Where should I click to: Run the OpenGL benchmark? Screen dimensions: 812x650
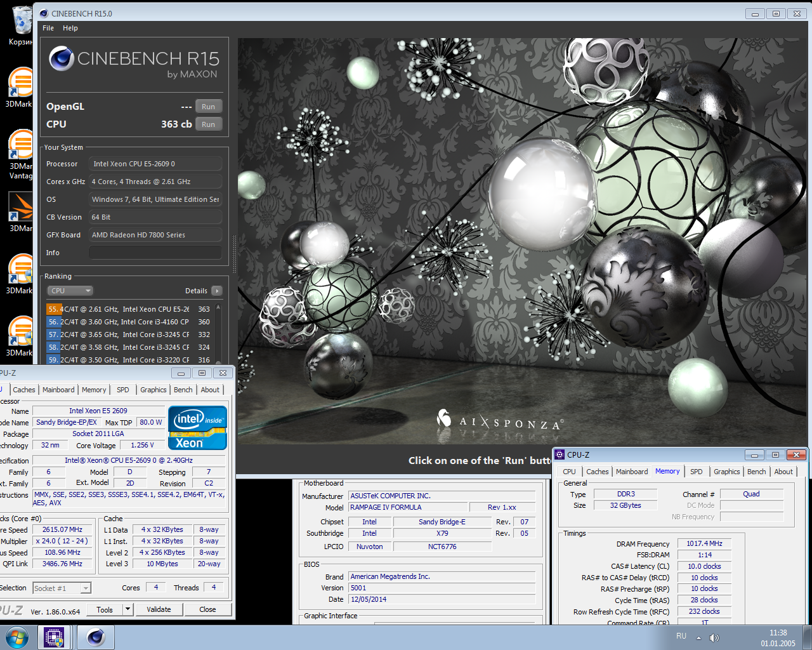[x=209, y=107]
